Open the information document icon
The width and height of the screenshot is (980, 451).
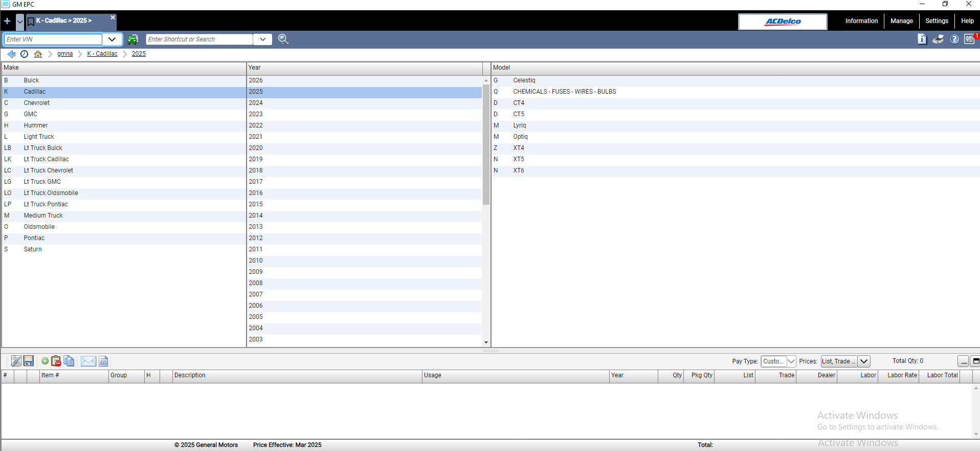[922, 39]
